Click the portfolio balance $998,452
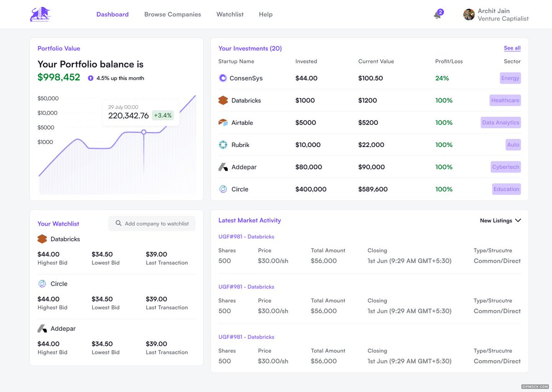Image resolution: width=552 pixels, height=392 pixels. pos(59,78)
